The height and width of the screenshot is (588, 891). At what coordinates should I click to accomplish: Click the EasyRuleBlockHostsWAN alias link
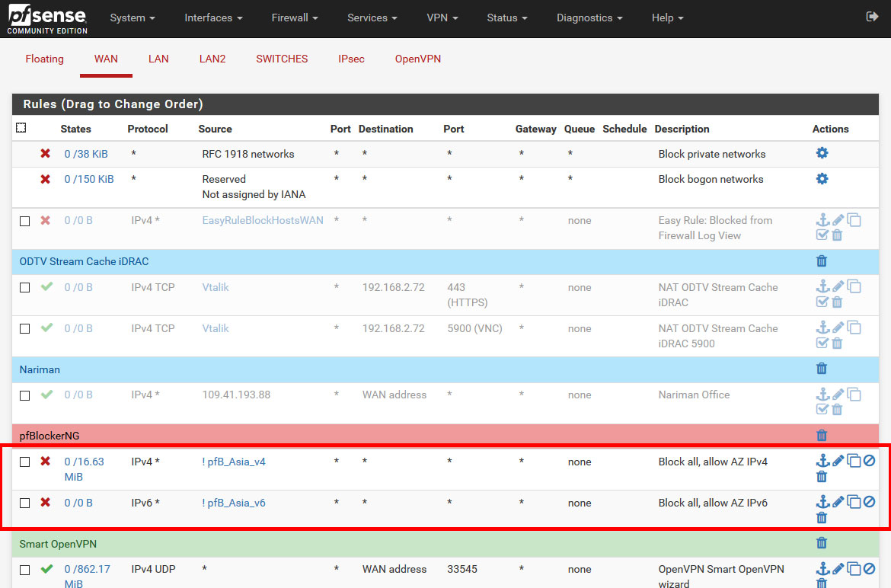pyautogui.click(x=263, y=220)
